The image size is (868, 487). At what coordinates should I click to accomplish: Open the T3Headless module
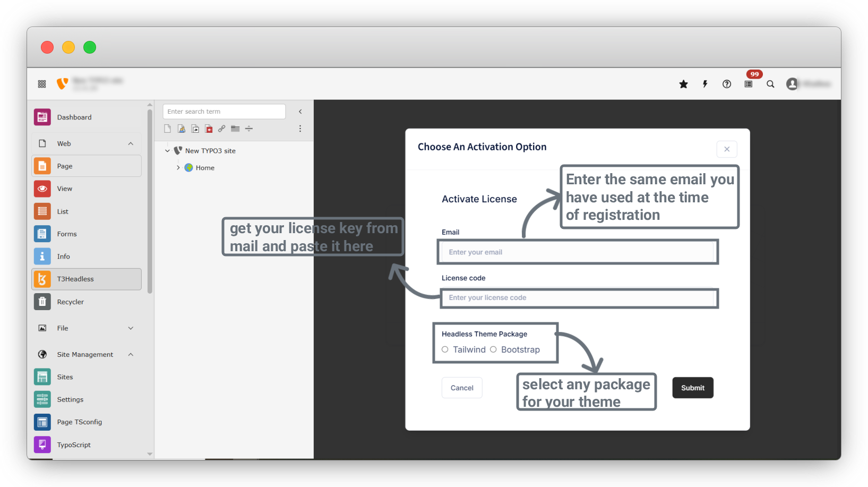87,279
